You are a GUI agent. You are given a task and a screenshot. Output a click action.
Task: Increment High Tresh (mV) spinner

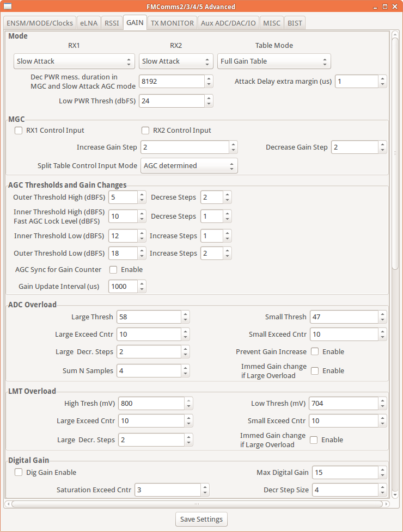click(189, 400)
